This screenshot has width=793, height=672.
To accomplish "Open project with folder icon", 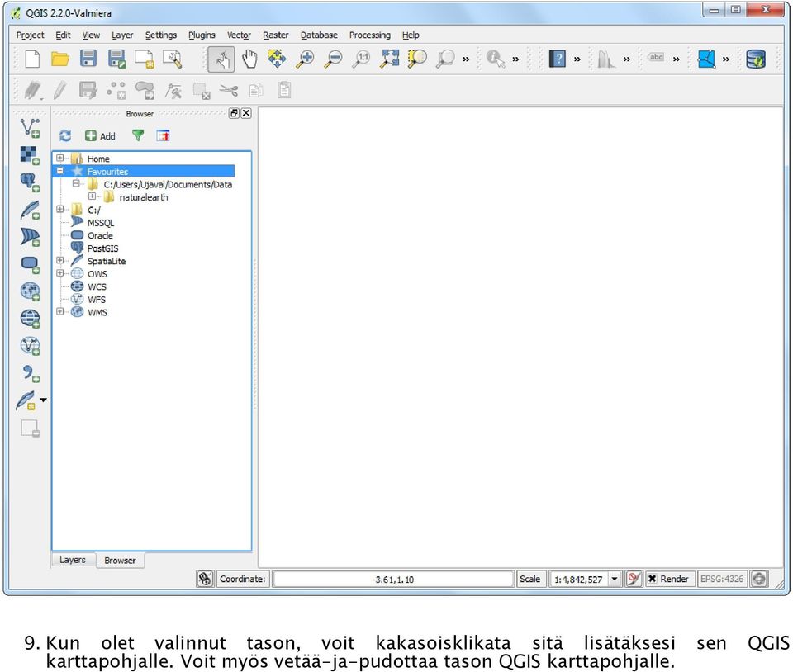I will 60,59.
